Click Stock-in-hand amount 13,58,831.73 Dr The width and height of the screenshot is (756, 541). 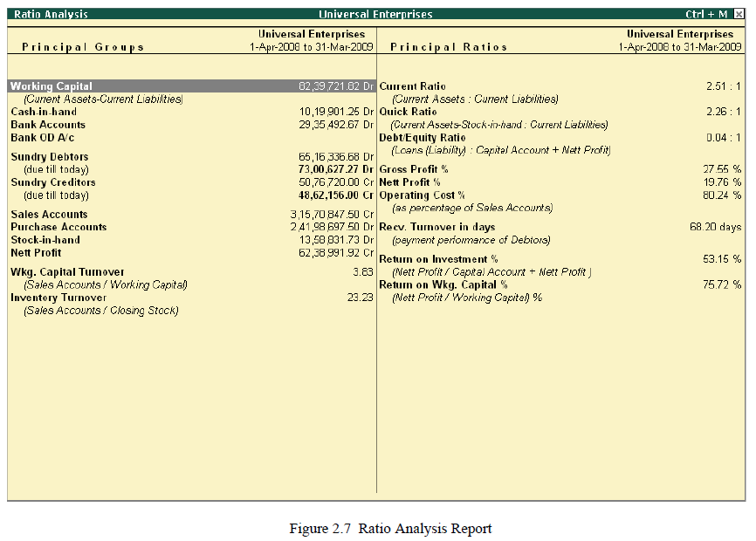coord(336,240)
